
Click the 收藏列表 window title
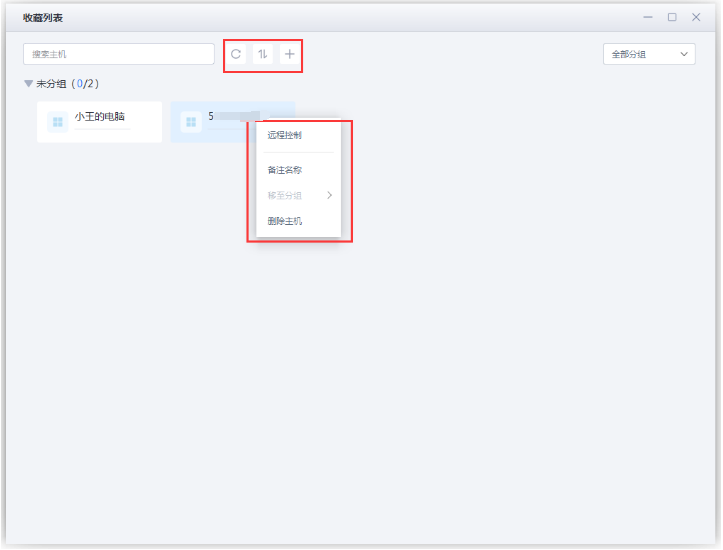43,18
